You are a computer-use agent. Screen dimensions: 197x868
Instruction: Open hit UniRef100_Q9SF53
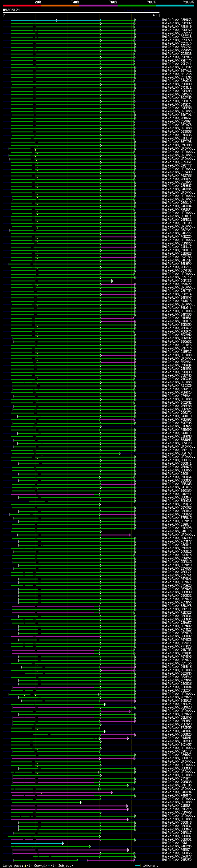(x=177, y=40)
